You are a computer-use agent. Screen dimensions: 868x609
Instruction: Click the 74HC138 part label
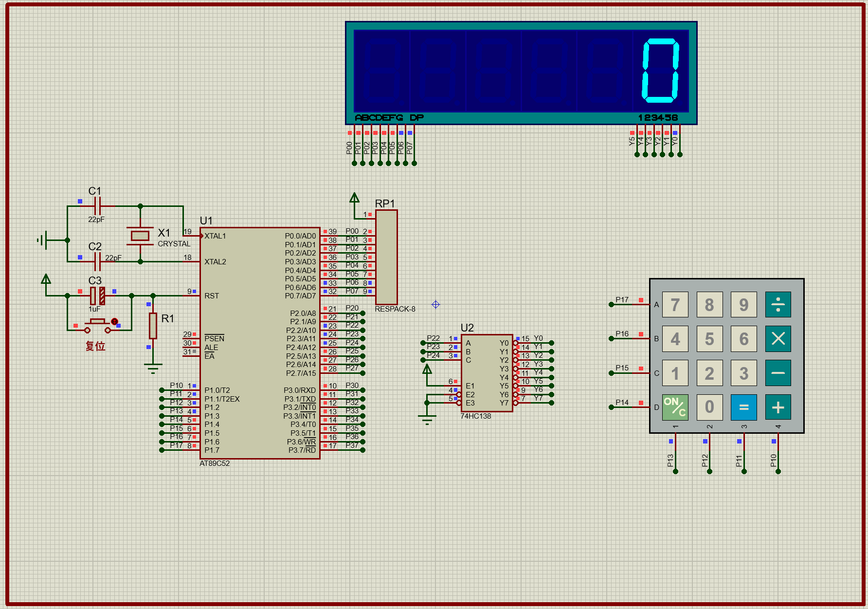[476, 416]
